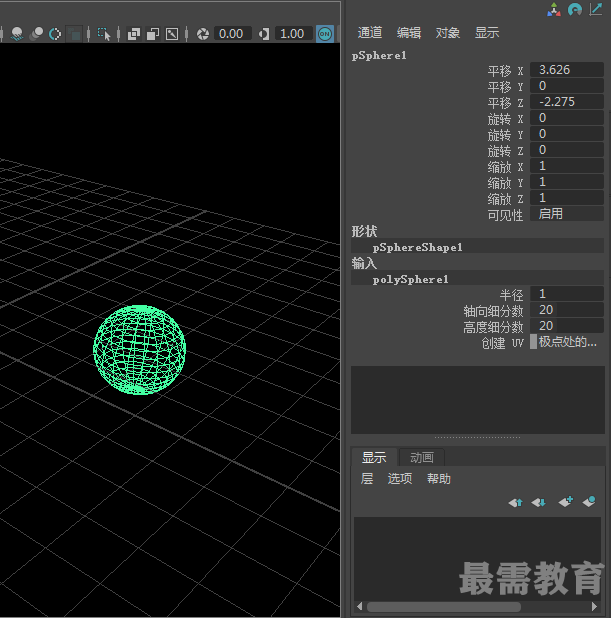Viewport: 611px width, 618px height.
Task: Click the move layer down icon
Action: tap(538, 502)
